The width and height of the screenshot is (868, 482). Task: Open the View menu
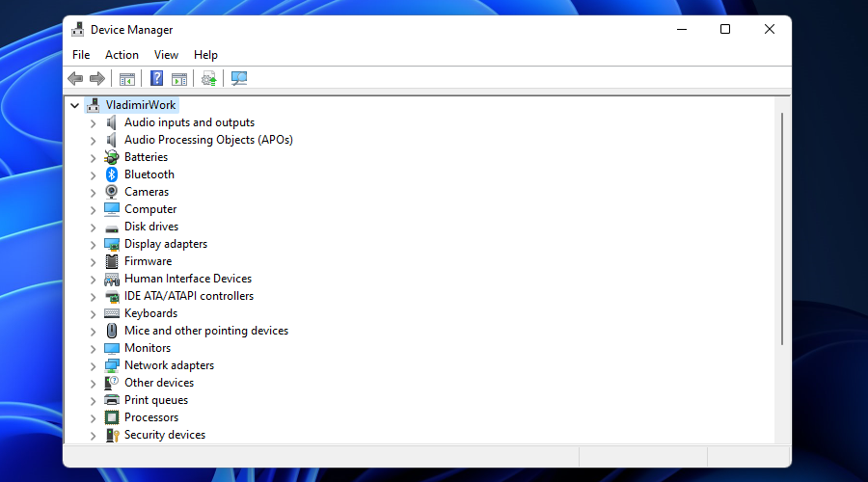166,55
